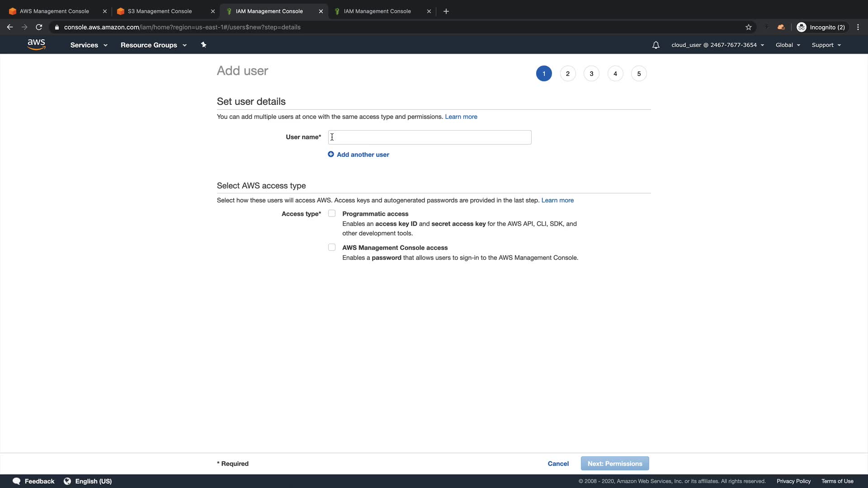This screenshot has height=488, width=868.
Task: Click the globe language icon
Action: (67, 481)
